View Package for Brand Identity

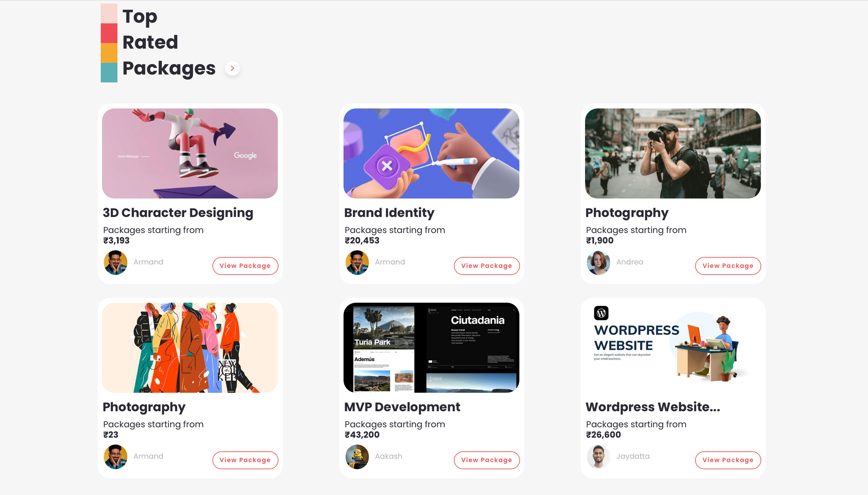(487, 266)
